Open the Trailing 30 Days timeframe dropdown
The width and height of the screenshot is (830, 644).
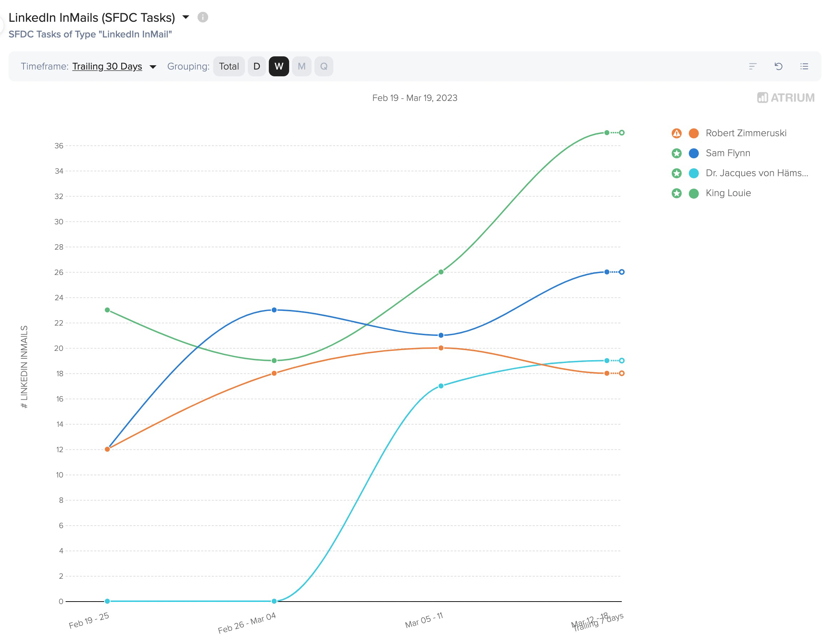[107, 67]
